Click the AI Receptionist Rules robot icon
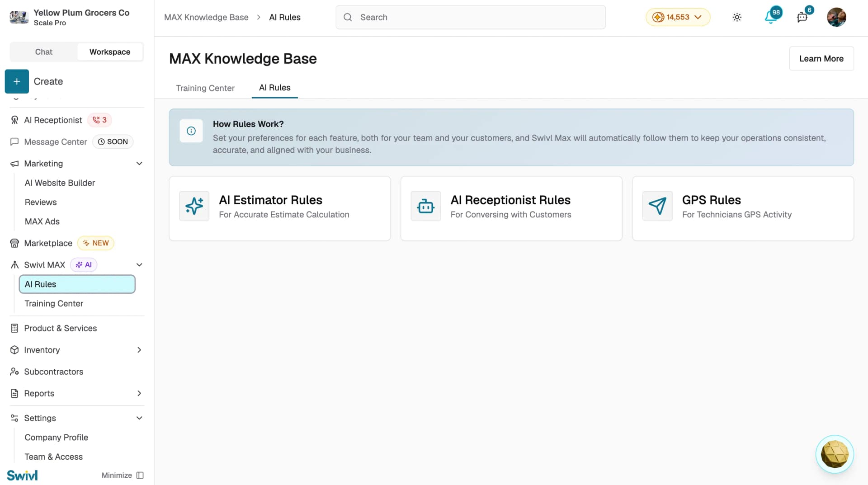Screen dimensions: 868x485 click(x=426, y=206)
